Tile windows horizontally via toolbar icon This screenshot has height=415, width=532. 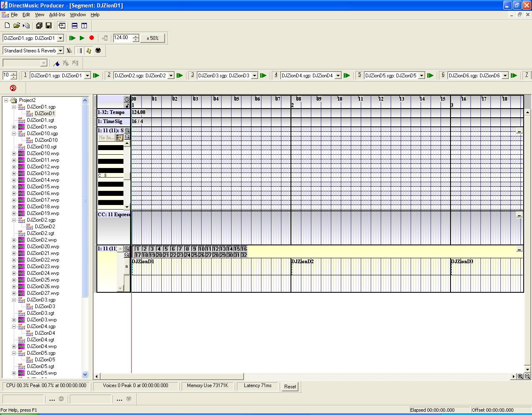(x=74, y=26)
